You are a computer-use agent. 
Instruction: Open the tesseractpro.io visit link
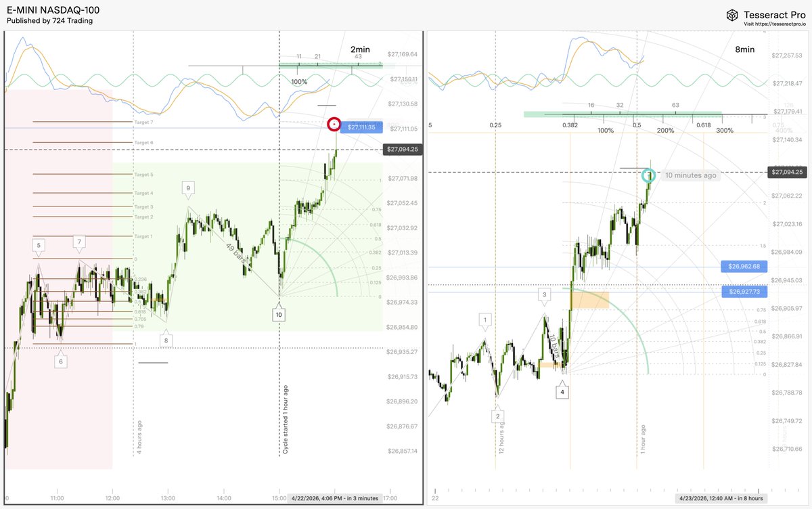coord(773,24)
